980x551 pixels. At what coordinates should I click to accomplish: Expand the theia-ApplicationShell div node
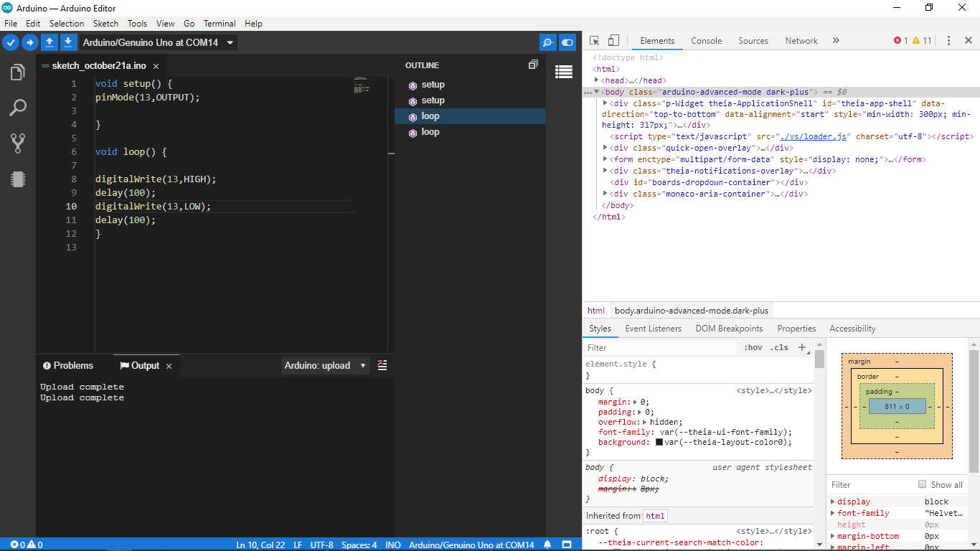(606, 103)
